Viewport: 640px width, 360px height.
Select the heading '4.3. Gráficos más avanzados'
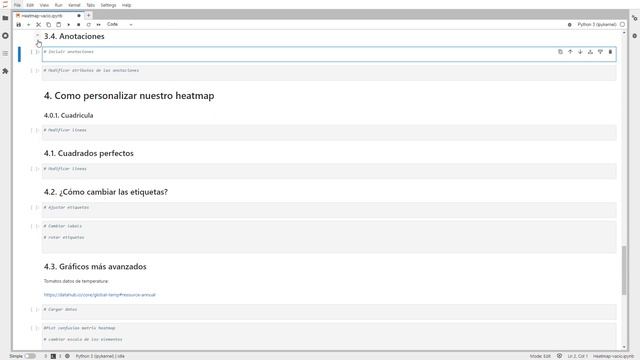(x=95, y=267)
